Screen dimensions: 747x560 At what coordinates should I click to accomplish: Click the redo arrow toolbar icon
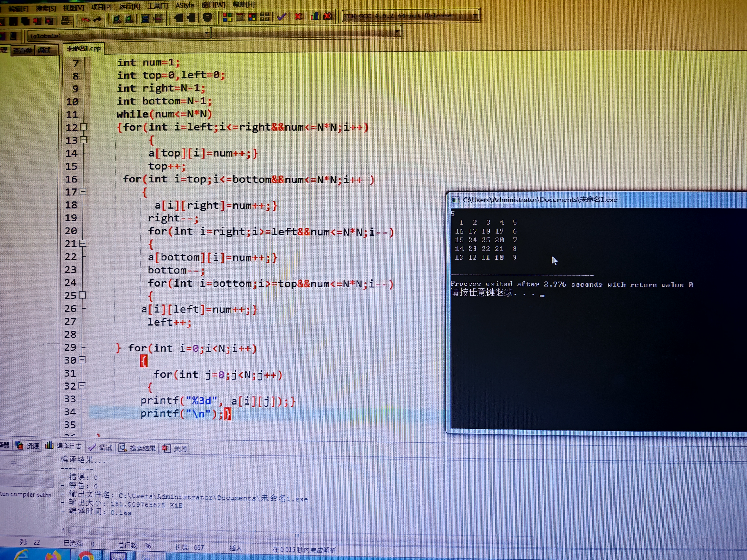(98, 20)
